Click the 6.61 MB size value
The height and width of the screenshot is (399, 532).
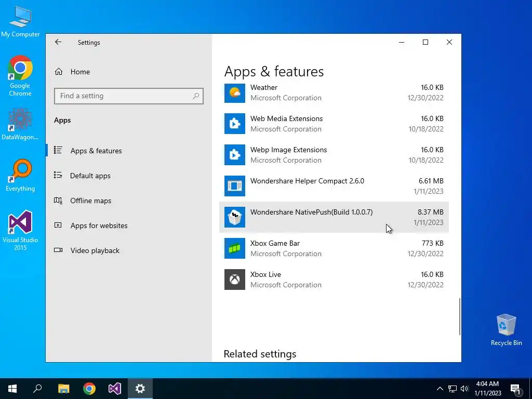coord(431,181)
